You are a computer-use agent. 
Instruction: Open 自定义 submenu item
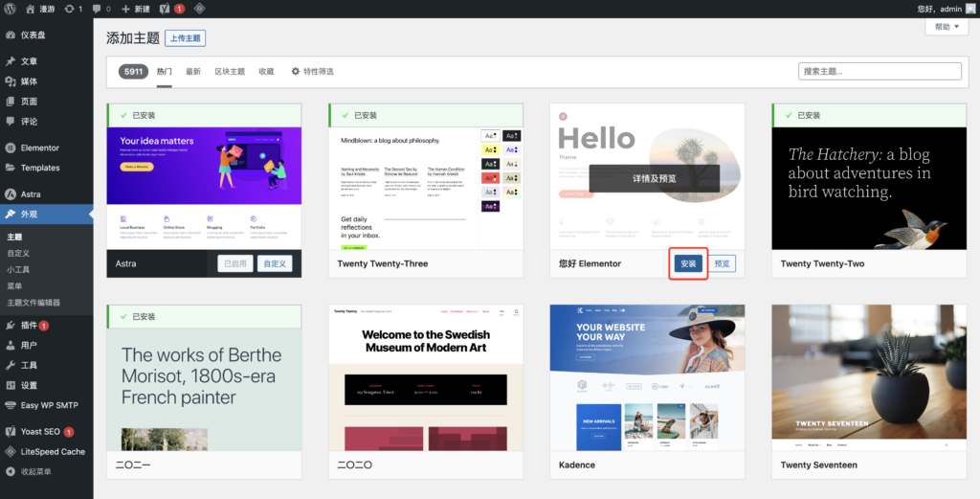[18, 253]
